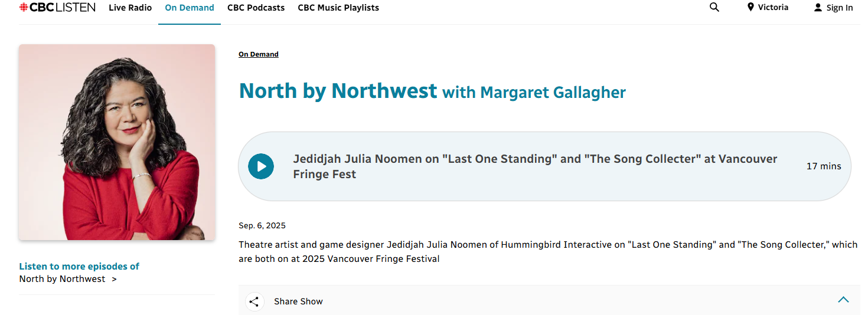
Task: Click the North by Northwest show title
Action: tap(338, 91)
